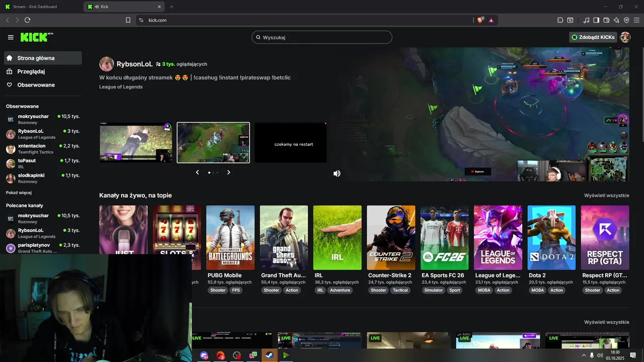Click the Adventure tag under IRL
Screen dimensions: 644x362
(340, 290)
